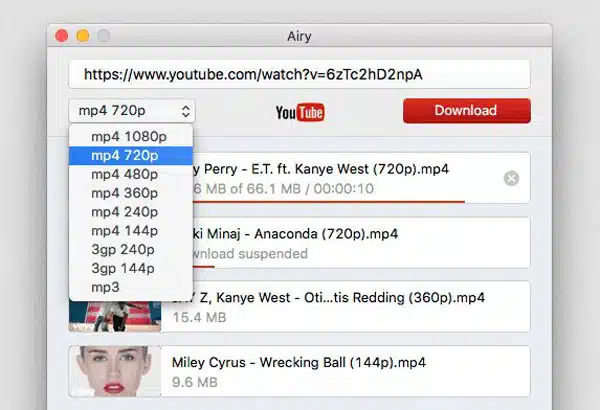Select mp4 1080p from the format list
Viewport: 600px width, 410px height.
click(131, 137)
